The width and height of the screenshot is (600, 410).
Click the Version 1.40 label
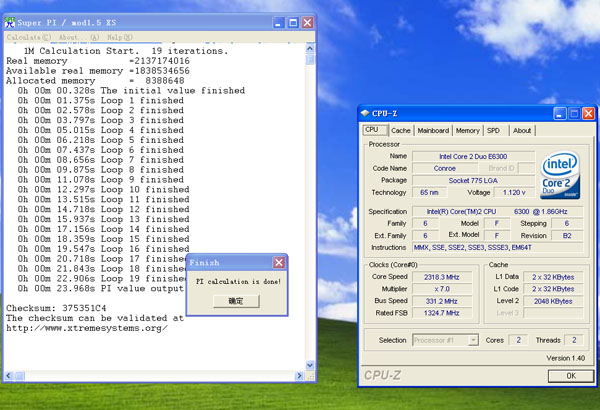[566, 358]
